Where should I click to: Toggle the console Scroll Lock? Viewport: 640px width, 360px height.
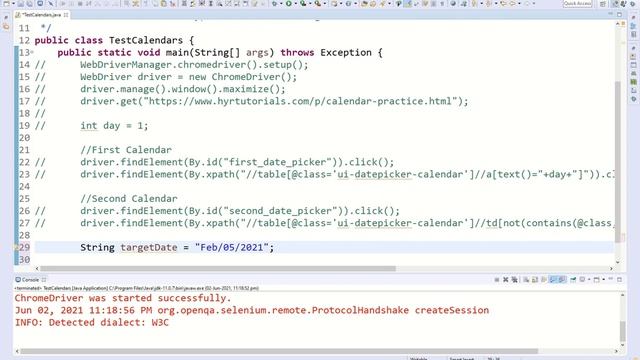pos(534,280)
